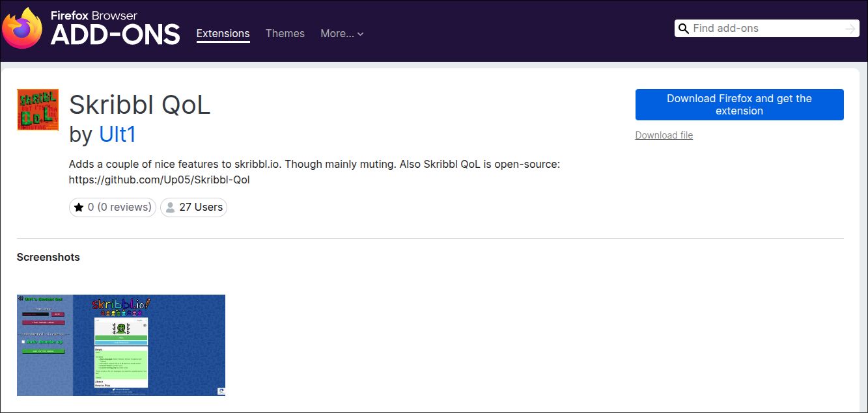The height and width of the screenshot is (413, 868).
Task: Open author Ult1's profile link
Action: pyautogui.click(x=117, y=134)
